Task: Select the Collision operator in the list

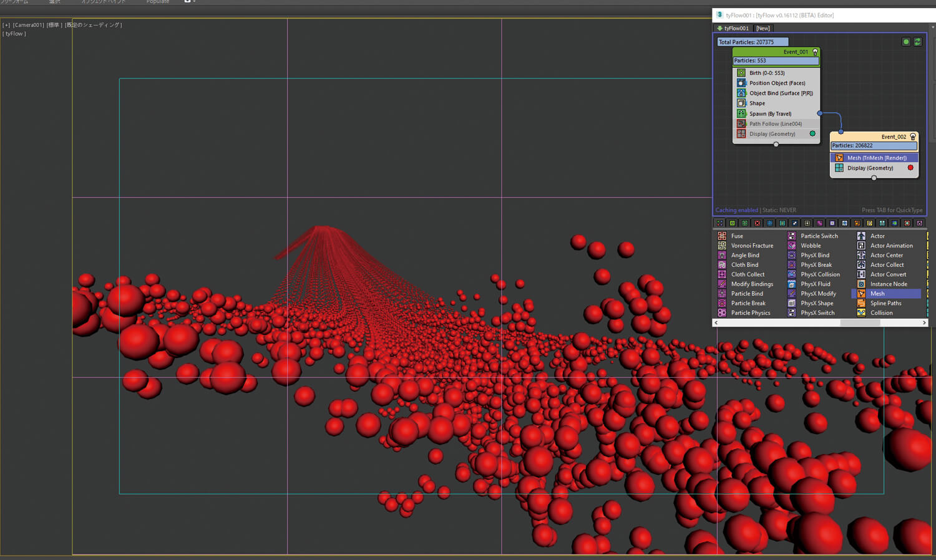Action: pyautogui.click(x=875, y=313)
